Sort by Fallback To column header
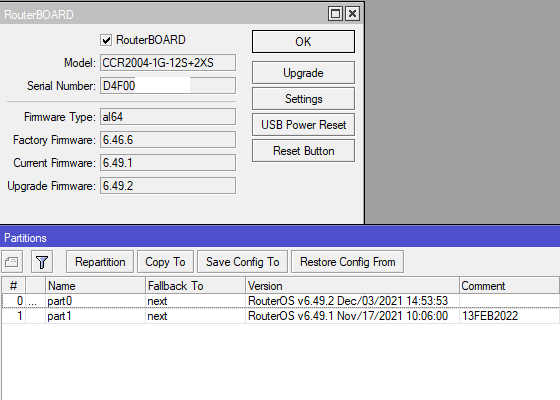560x400 pixels. [x=195, y=286]
